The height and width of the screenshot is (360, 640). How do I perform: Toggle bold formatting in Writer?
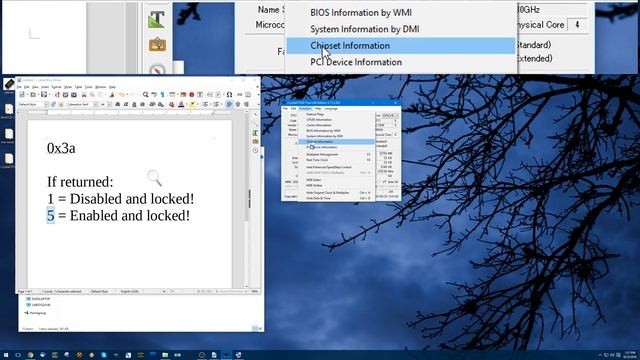(x=118, y=104)
